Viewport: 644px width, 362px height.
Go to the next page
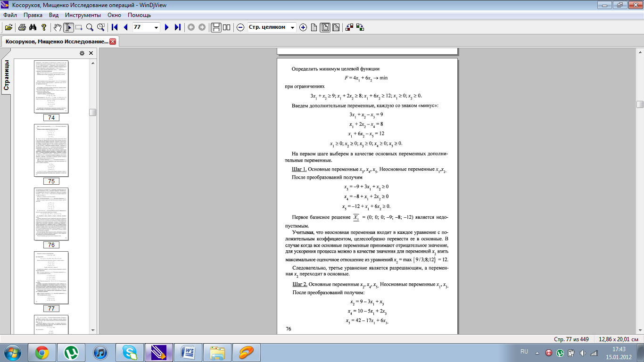[x=166, y=27]
